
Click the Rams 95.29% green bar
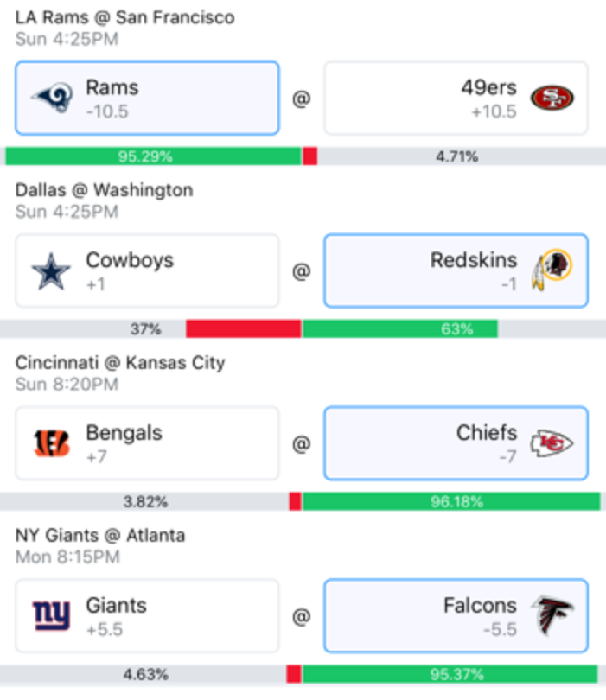(x=154, y=156)
